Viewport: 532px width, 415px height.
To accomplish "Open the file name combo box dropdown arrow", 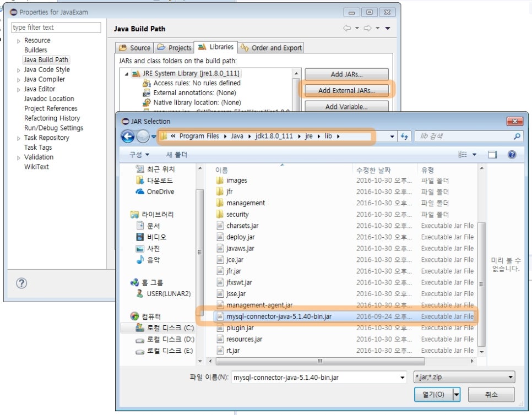I will (403, 378).
